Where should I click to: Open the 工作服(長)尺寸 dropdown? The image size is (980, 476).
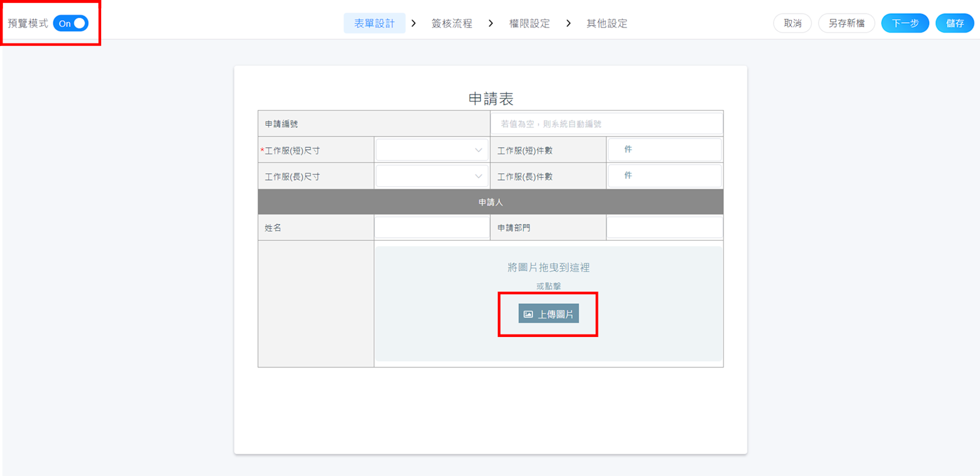[x=432, y=176]
